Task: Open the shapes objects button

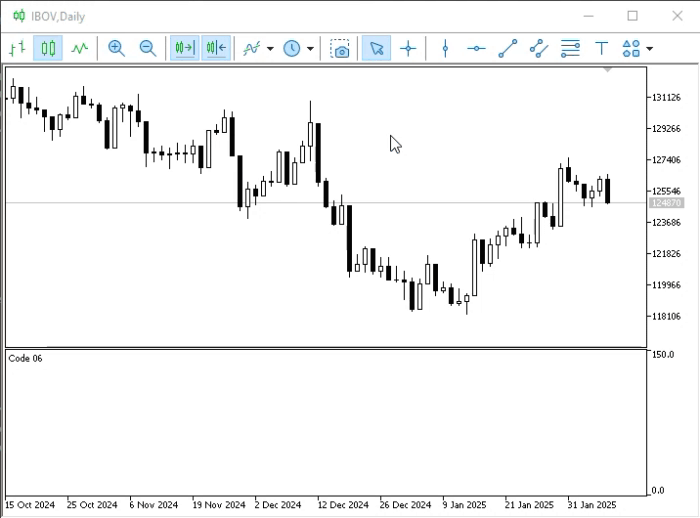Action: [631, 48]
